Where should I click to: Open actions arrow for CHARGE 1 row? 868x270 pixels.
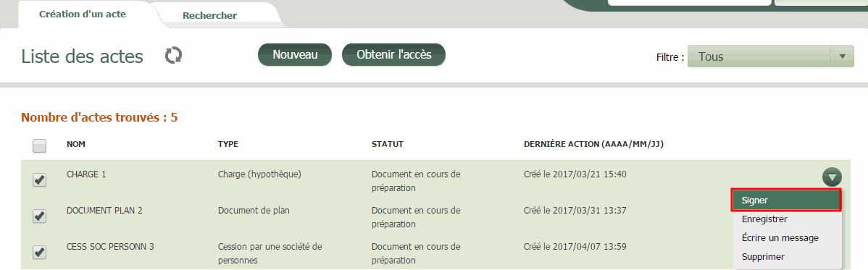[x=832, y=177]
